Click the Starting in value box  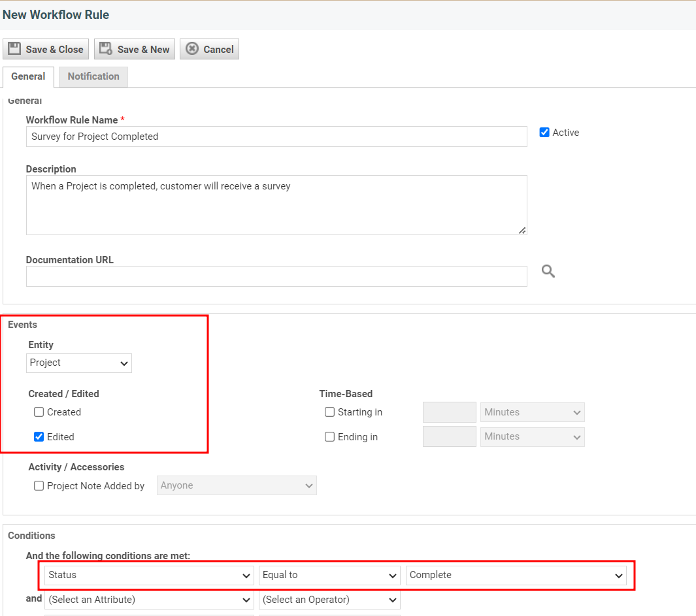450,412
